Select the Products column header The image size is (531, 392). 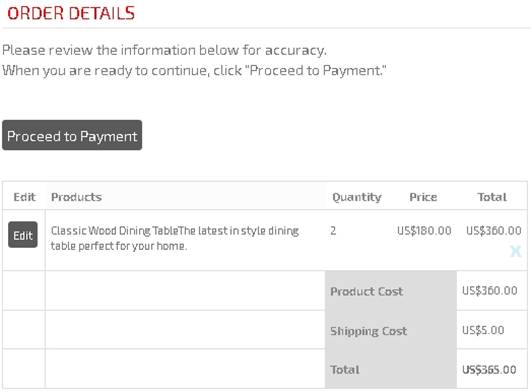tap(76, 197)
